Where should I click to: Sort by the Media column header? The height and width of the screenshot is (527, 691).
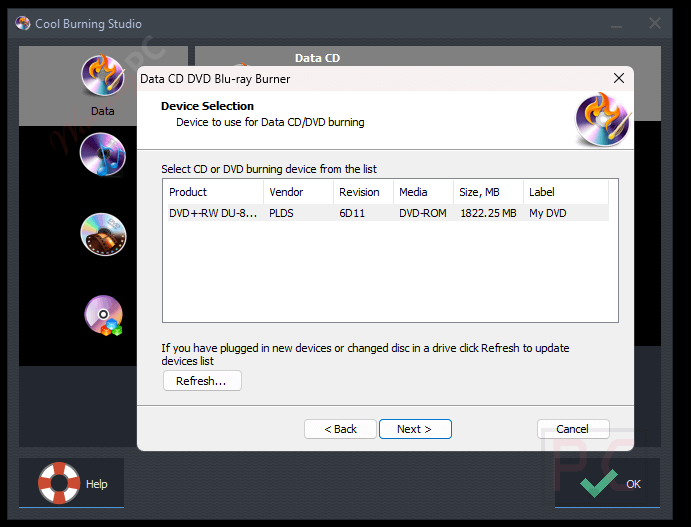pyautogui.click(x=424, y=192)
